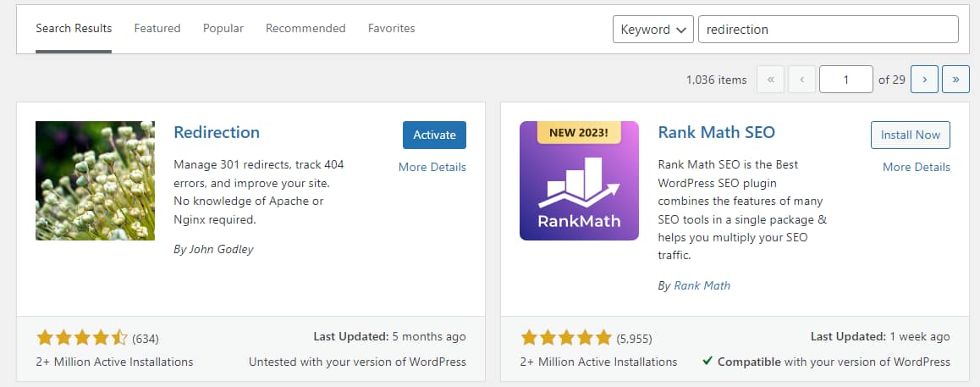Click the plugin search input field
The image size is (980, 387).
pos(828,29)
